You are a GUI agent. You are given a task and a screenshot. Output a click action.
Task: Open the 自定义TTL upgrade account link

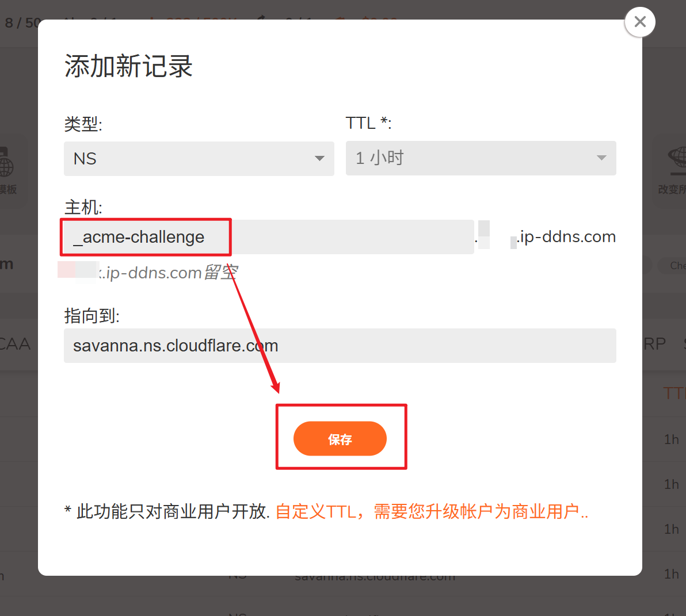(x=432, y=511)
